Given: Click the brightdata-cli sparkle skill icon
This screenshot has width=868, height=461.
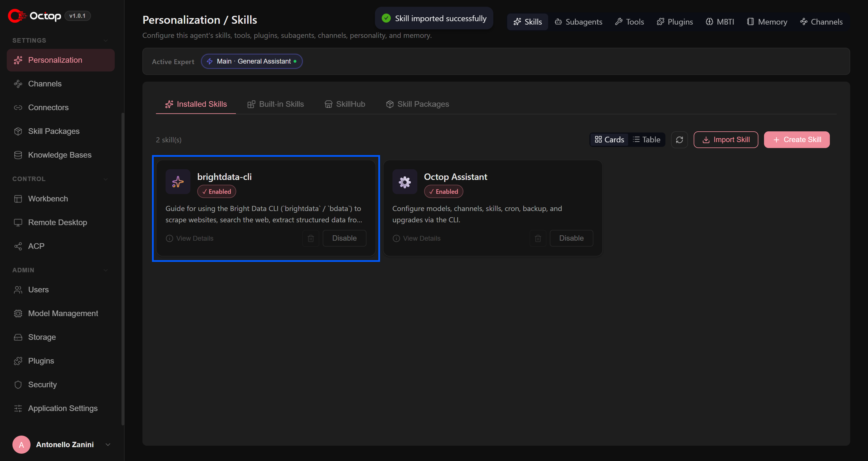Looking at the screenshot, I should [178, 182].
